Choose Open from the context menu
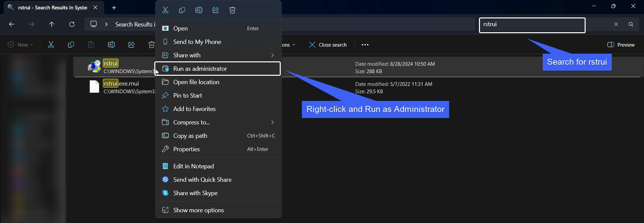The height and width of the screenshot is (223, 644). pos(218,29)
